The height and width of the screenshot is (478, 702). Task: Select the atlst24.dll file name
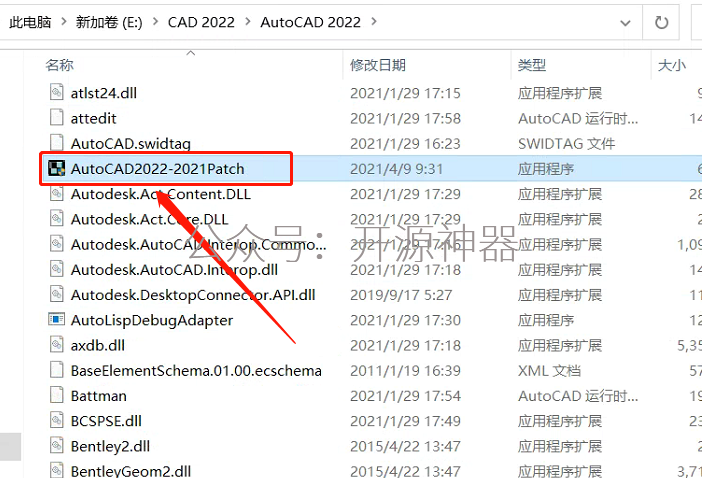(104, 93)
